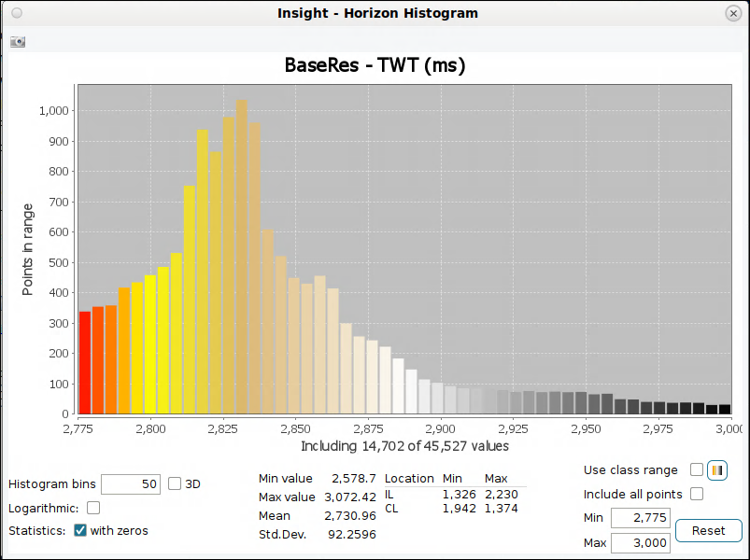Enable the 3D checkbox

pyautogui.click(x=175, y=483)
